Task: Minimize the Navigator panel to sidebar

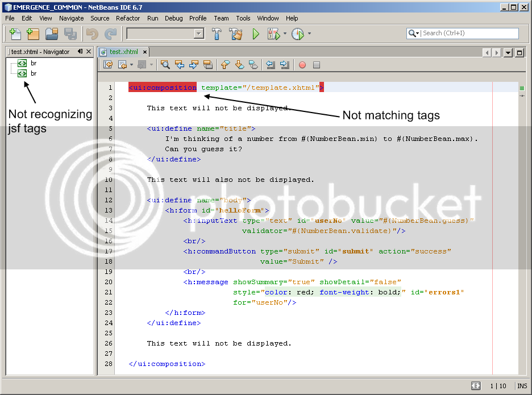Action: point(80,51)
